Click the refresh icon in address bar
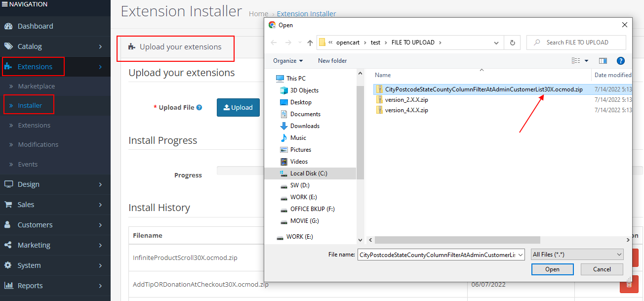The image size is (644, 301). 512,43
